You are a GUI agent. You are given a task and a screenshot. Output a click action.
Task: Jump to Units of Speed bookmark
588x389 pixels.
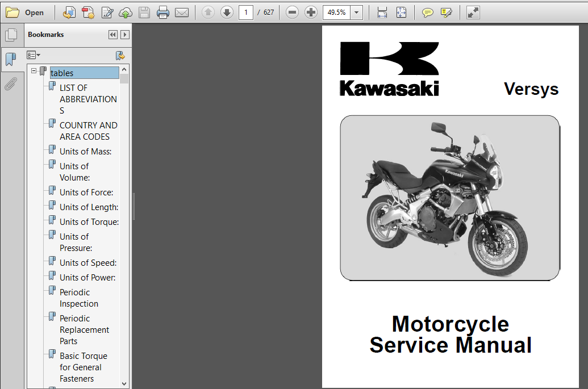(x=88, y=263)
